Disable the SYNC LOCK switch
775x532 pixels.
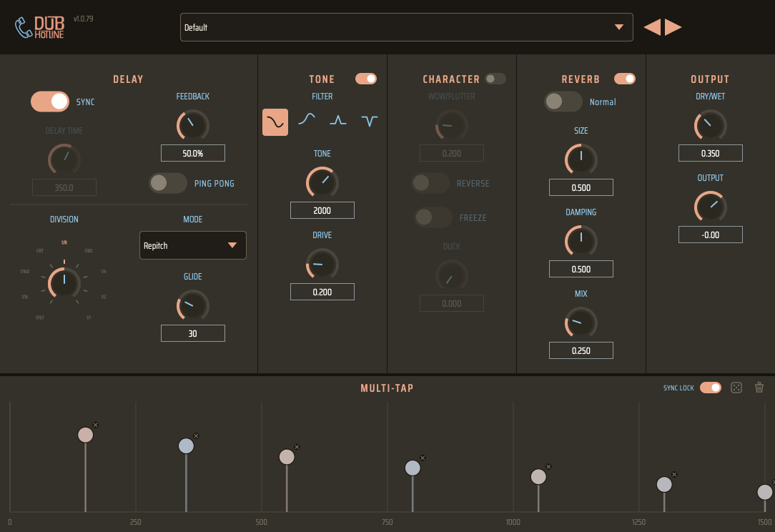click(x=710, y=388)
